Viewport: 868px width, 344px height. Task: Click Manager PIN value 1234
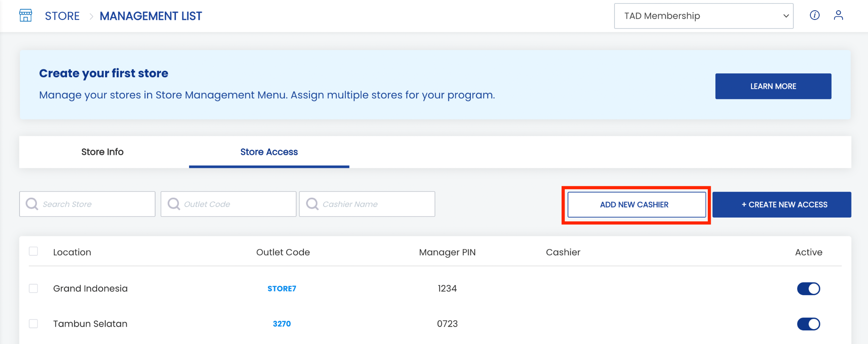click(447, 288)
